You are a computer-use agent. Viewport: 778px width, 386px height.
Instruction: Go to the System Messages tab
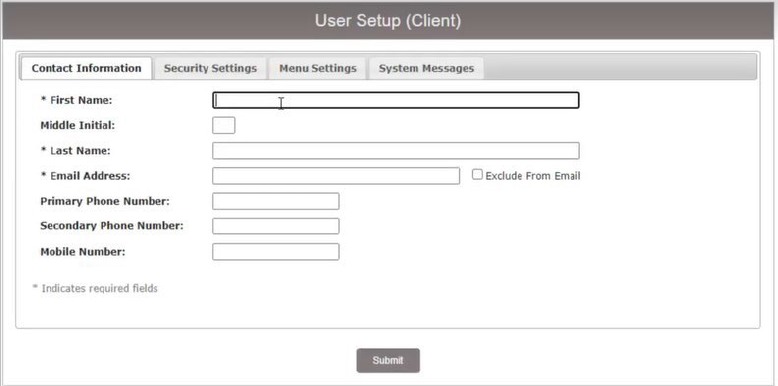pyautogui.click(x=426, y=68)
